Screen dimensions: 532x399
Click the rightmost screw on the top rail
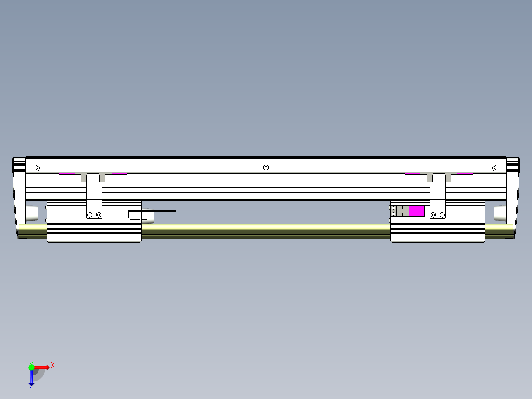(x=493, y=167)
